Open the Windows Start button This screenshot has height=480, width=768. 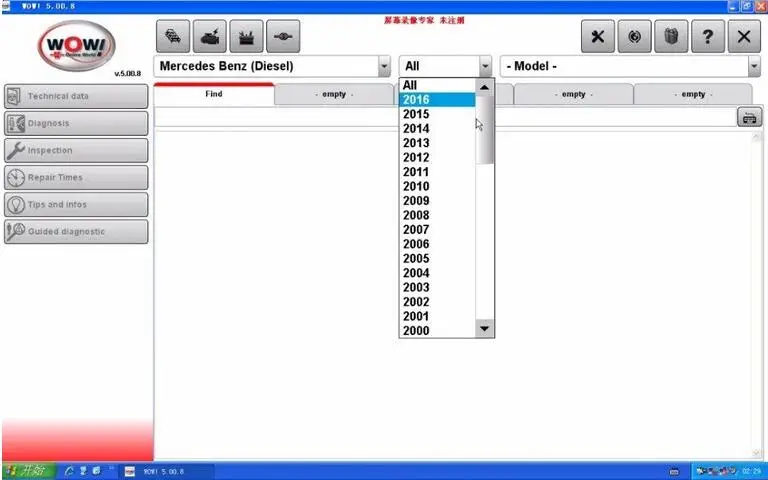coord(28,471)
